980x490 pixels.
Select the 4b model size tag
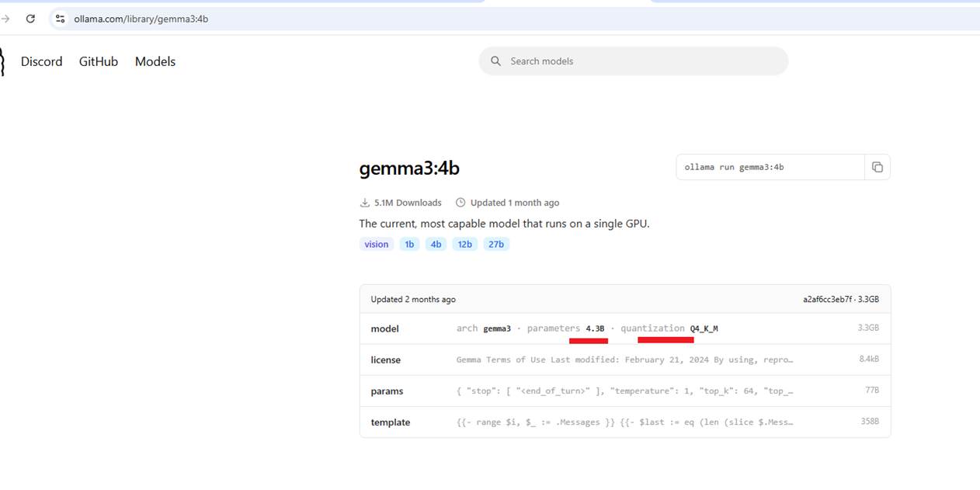pos(436,244)
